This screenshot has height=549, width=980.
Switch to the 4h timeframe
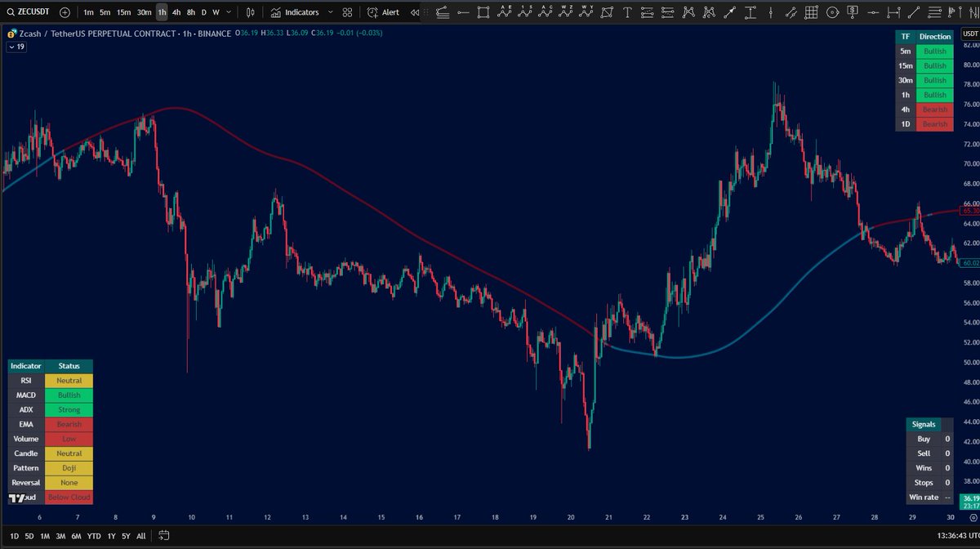pyautogui.click(x=176, y=12)
